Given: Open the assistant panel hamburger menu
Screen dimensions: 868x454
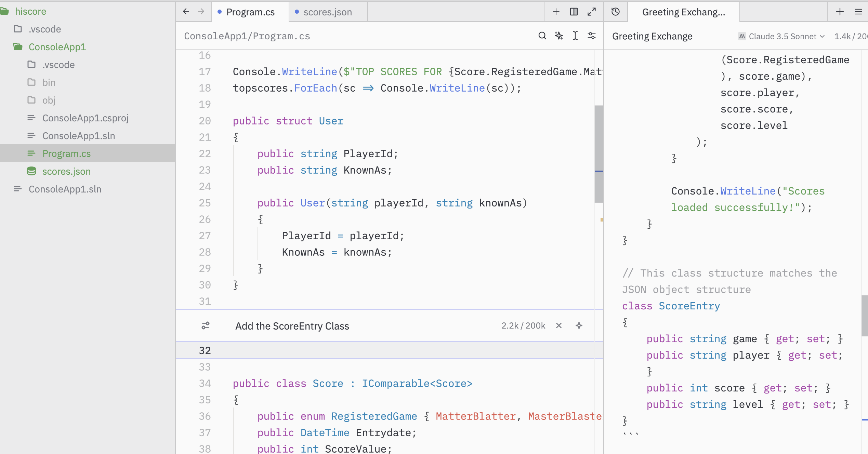Looking at the screenshot, I should click(x=858, y=12).
